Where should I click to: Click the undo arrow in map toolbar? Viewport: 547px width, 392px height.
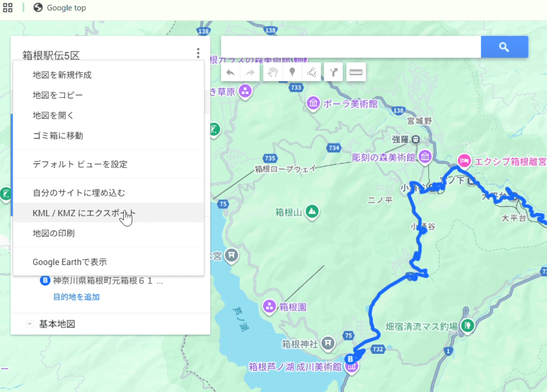[230, 72]
